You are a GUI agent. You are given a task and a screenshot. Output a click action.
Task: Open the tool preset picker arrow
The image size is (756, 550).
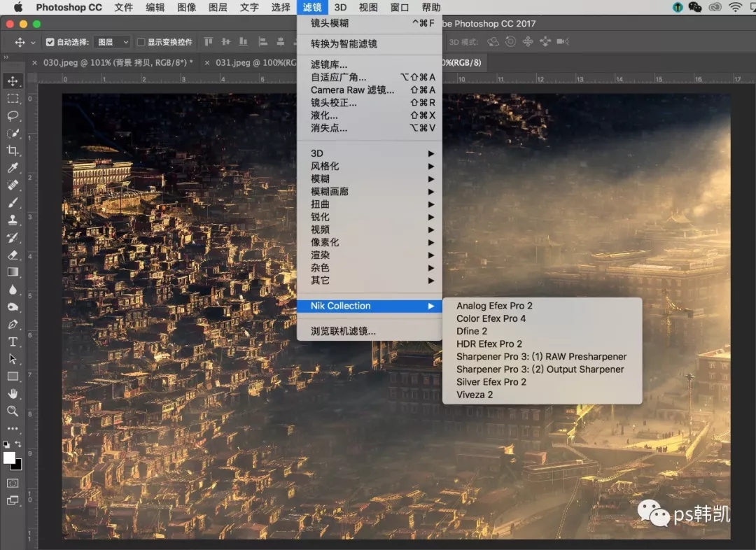pyautogui.click(x=33, y=43)
